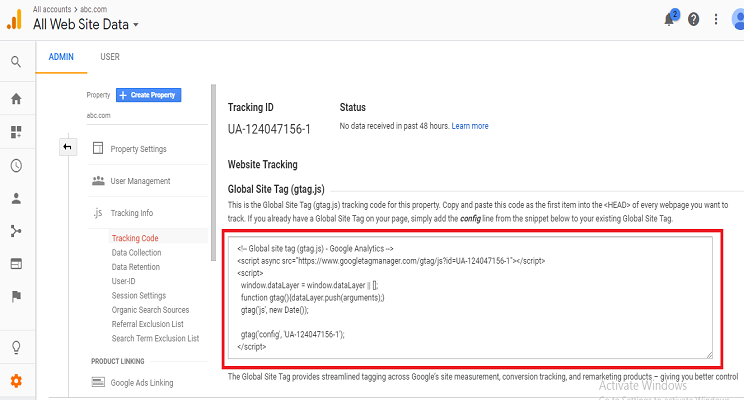The height and width of the screenshot is (400, 744).
Task: Click the 'No data received in past 48 hours' text
Action: [x=394, y=126]
